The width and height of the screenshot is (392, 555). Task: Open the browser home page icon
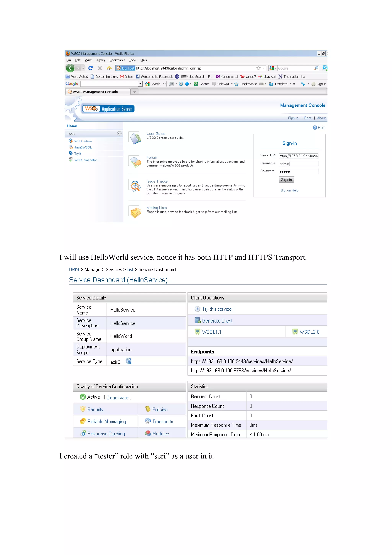point(109,68)
